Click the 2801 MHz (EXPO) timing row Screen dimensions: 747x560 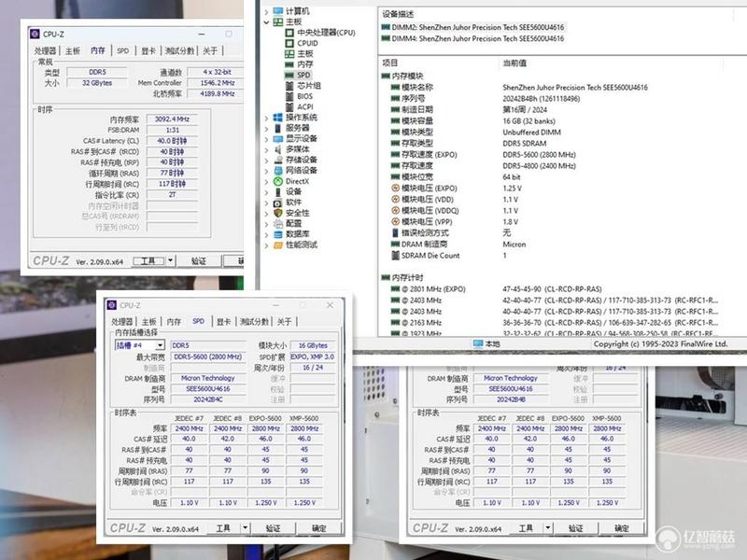pyautogui.click(x=496, y=289)
